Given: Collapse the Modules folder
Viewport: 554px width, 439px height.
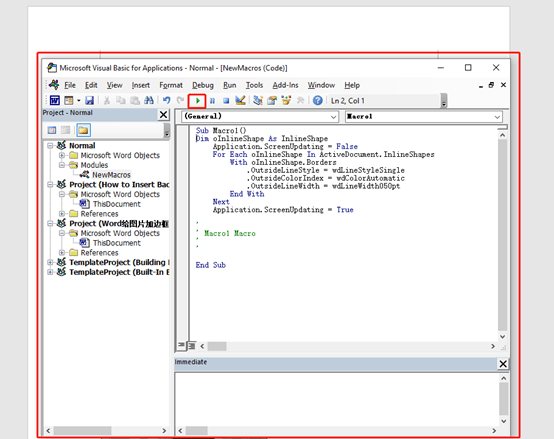Looking at the screenshot, I should [62, 165].
